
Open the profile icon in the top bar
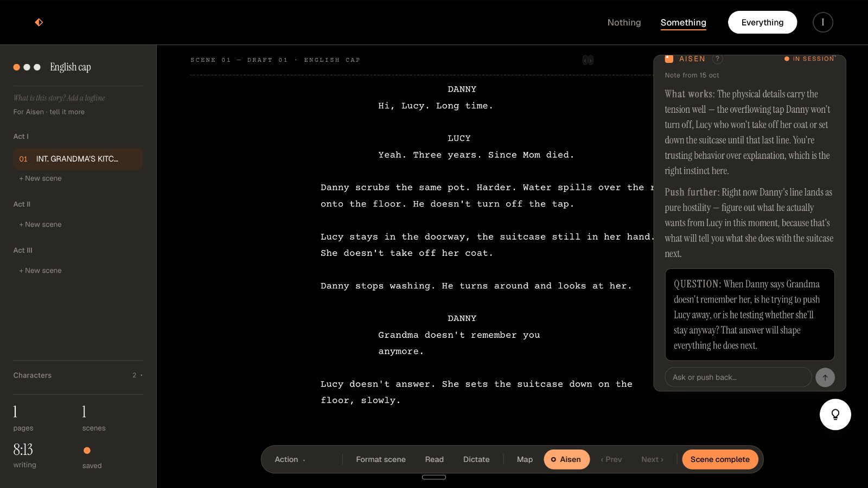tap(823, 22)
